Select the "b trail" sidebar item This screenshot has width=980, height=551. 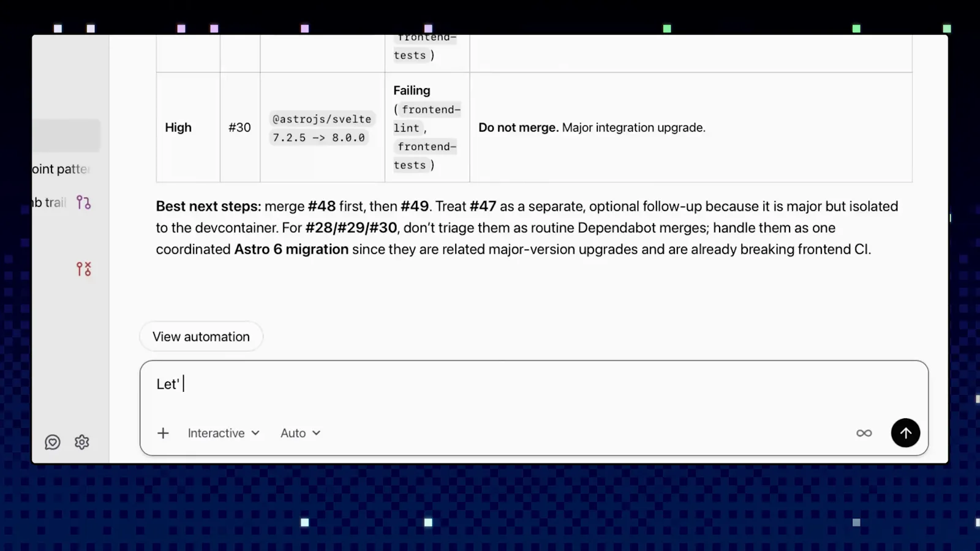tap(48, 203)
